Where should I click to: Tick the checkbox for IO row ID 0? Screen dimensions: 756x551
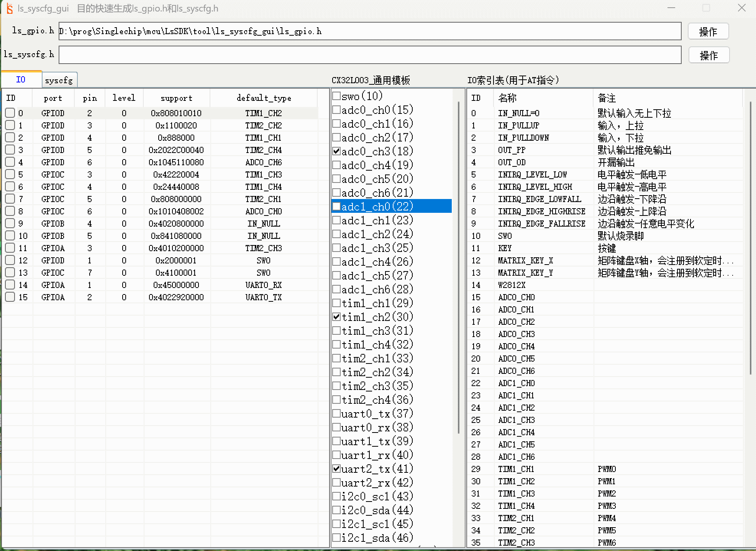pyautogui.click(x=10, y=113)
